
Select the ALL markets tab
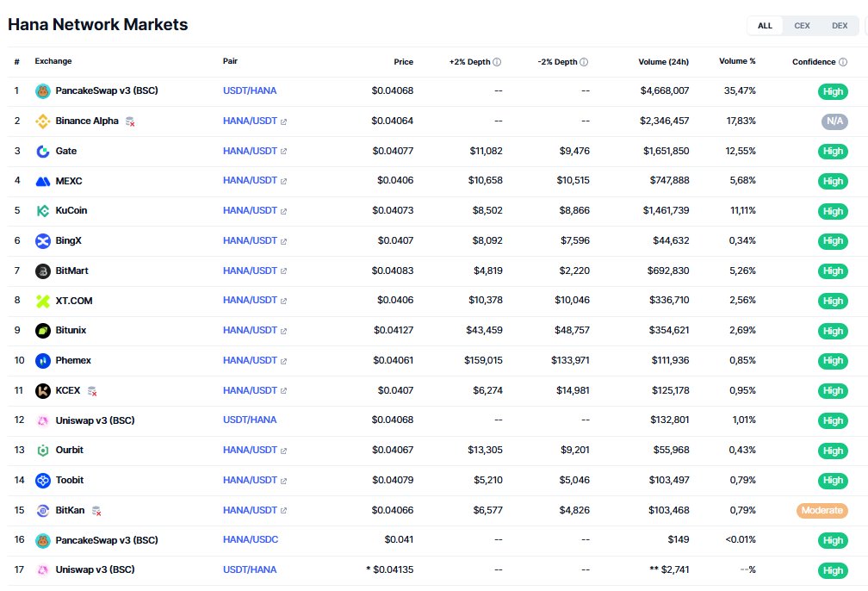[x=765, y=26]
